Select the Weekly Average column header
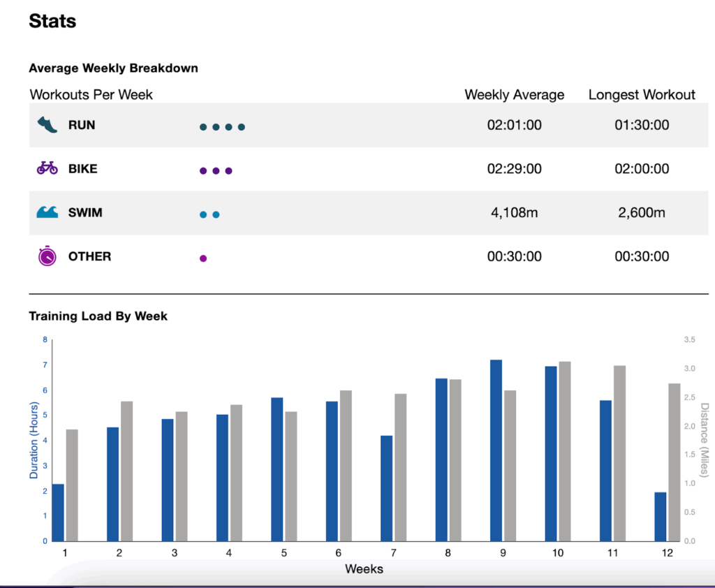The height and width of the screenshot is (588, 715). coord(514,94)
